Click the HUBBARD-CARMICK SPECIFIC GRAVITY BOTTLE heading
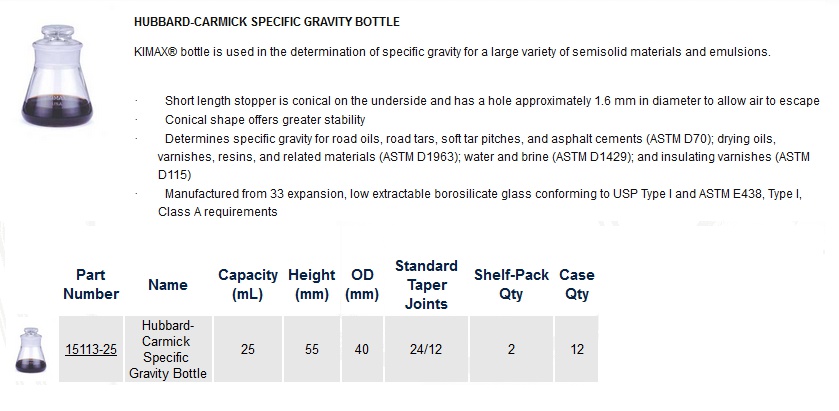Image resolution: width=839 pixels, height=411 pixels. coord(266,22)
